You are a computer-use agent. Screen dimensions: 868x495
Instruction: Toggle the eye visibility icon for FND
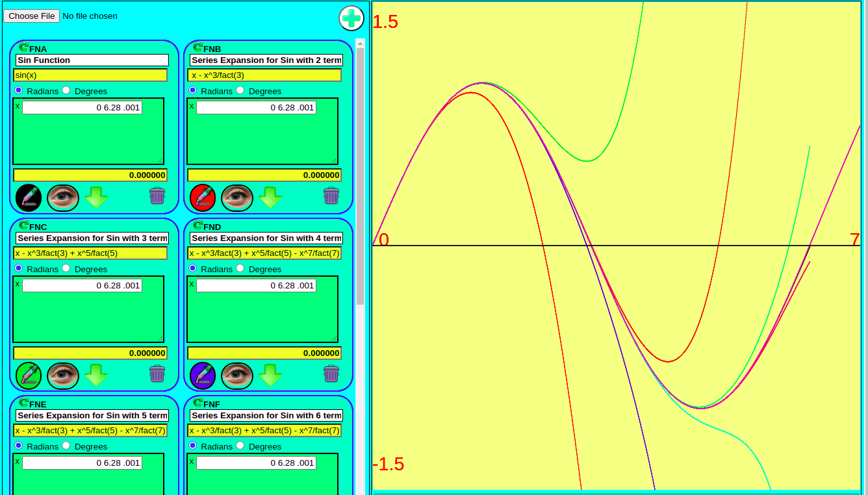tap(237, 375)
